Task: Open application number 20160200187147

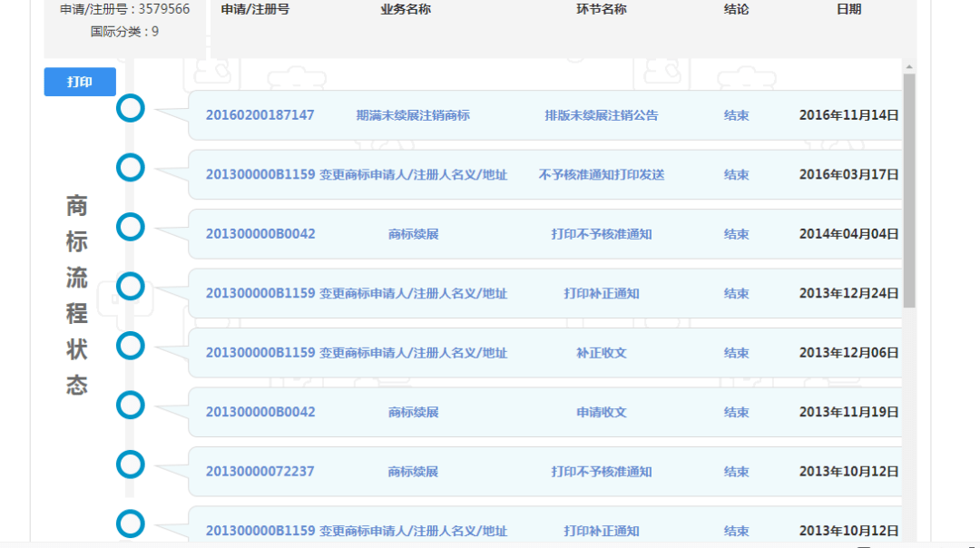Action: pyautogui.click(x=260, y=115)
